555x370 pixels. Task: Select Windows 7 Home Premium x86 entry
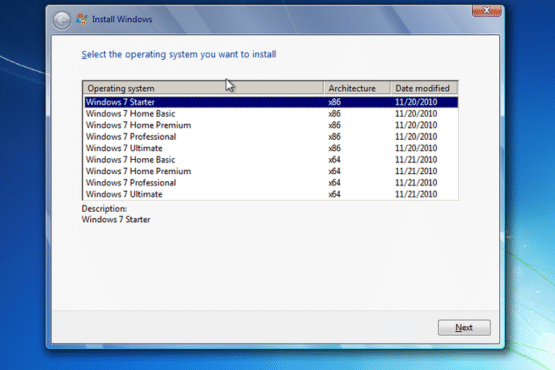[x=271, y=125]
